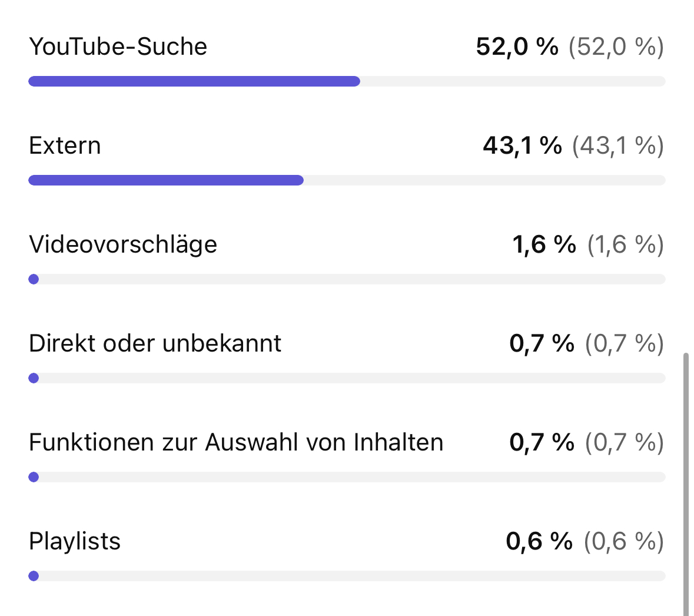
Task: Click the bold 0,6 % Playlists value
Action: coord(539,541)
